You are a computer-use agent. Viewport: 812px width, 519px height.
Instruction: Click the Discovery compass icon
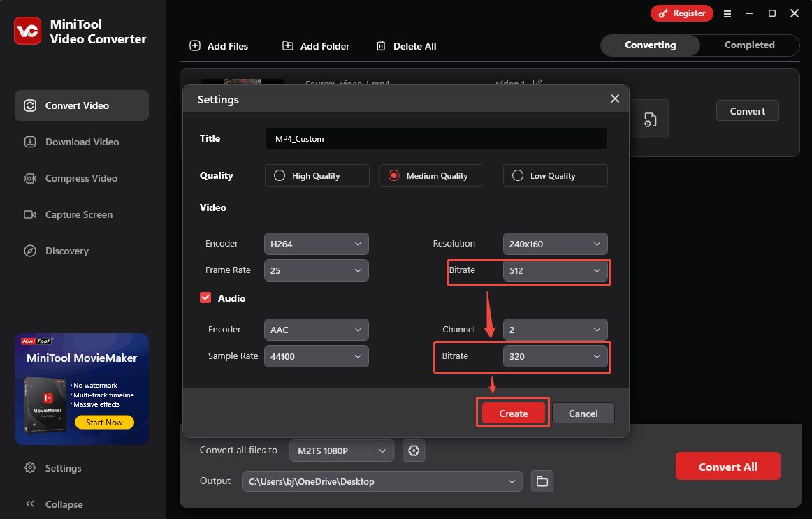(30, 251)
